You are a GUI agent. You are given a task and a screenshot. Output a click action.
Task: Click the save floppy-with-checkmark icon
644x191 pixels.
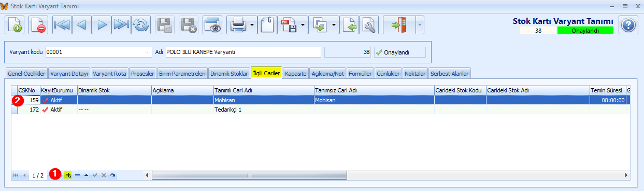click(165, 25)
